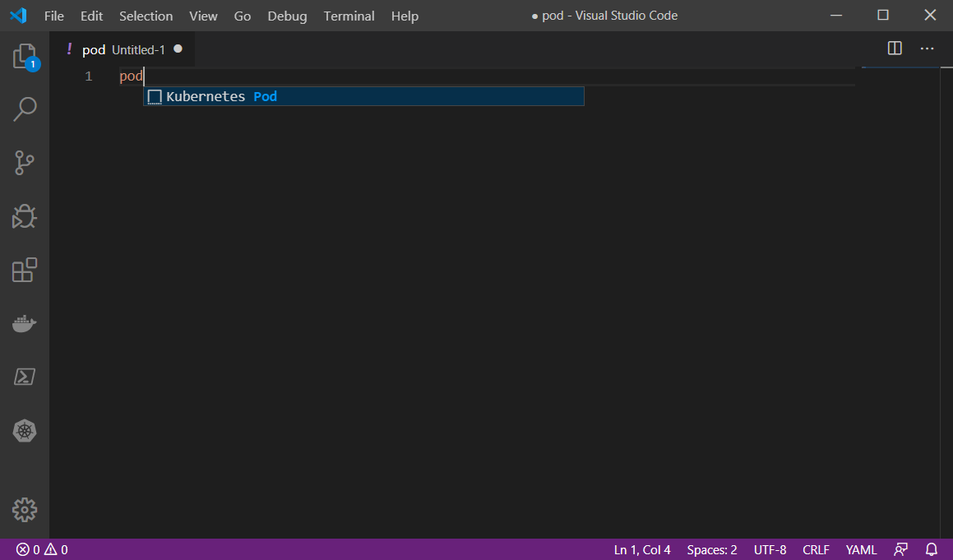The height and width of the screenshot is (560, 953).
Task: Open the Docker whale view
Action: point(25,323)
